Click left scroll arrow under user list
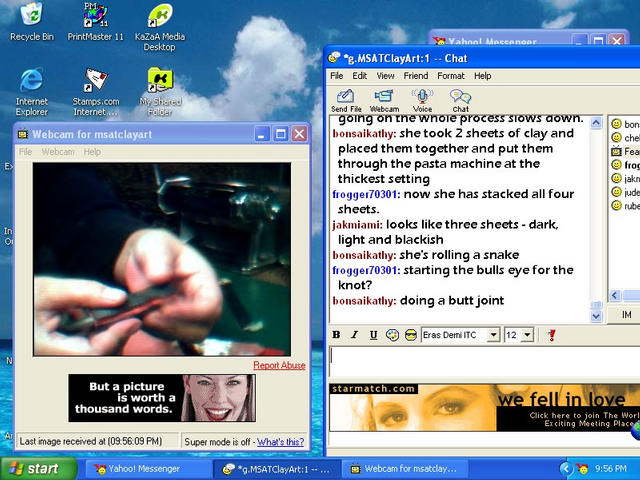The height and width of the screenshot is (480, 640). point(615,295)
